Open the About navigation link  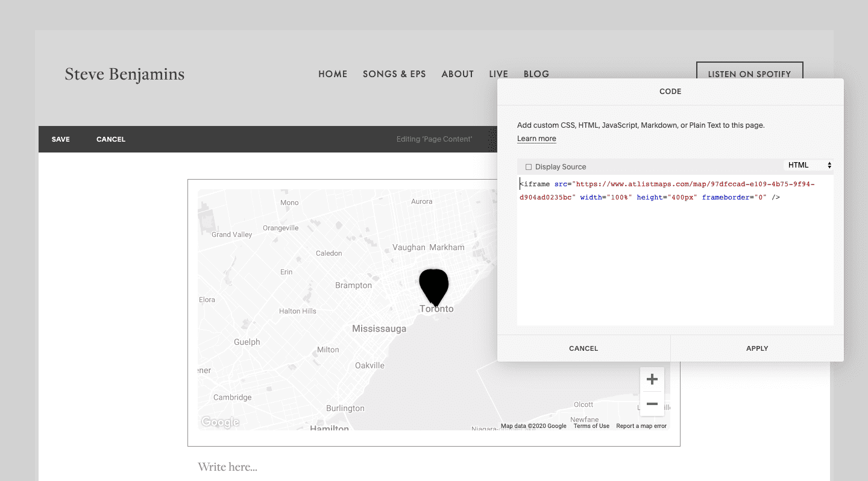point(458,74)
